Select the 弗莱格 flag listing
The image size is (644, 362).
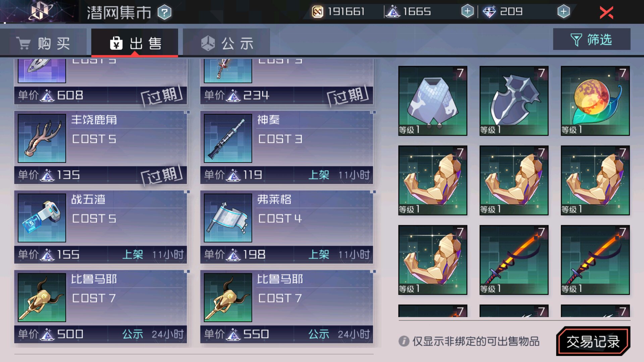pos(287,227)
